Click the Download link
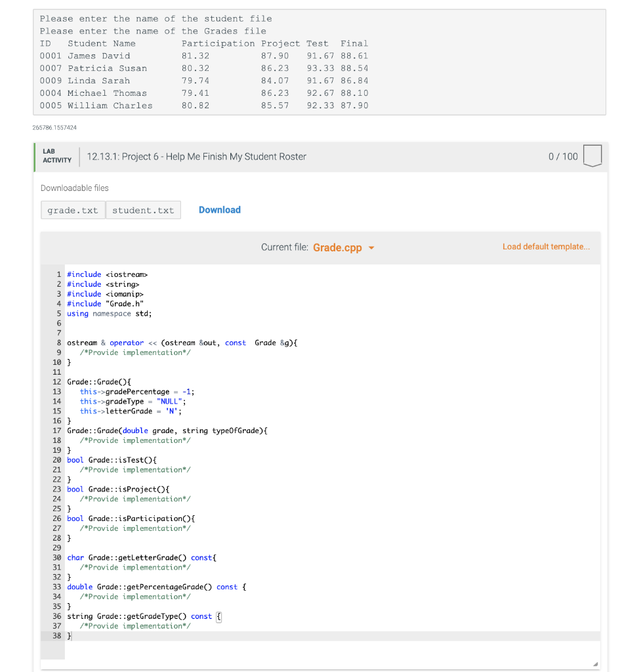Viewport: 641px width, 672px height. [x=219, y=209]
